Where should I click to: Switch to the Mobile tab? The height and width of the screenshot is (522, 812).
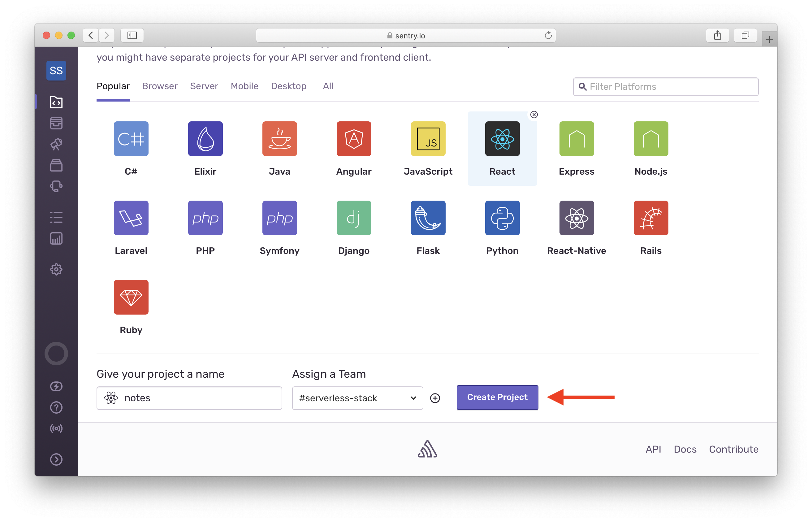pyautogui.click(x=244, y=86)
